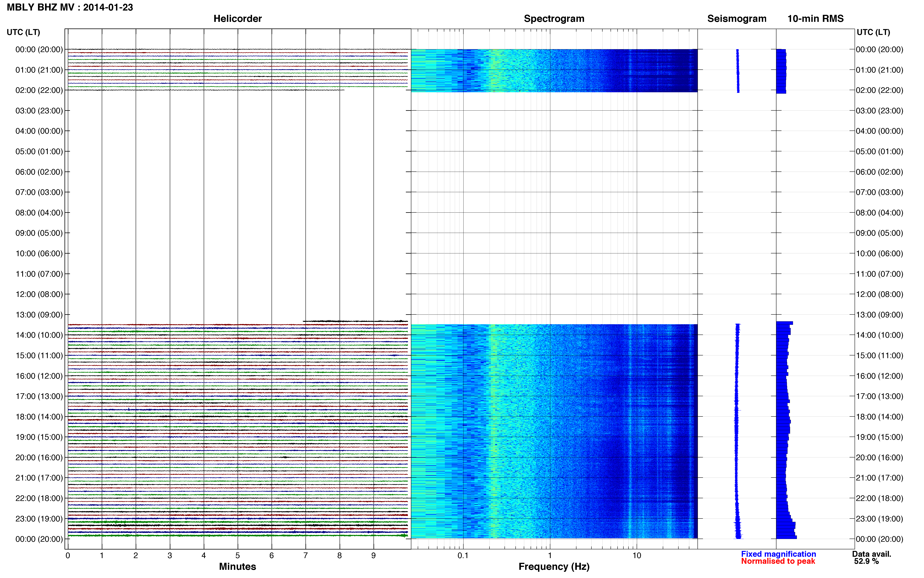Screen dimensions: 924x578
Task: Click frequency tick label '10'
Action: click(636, 555)
